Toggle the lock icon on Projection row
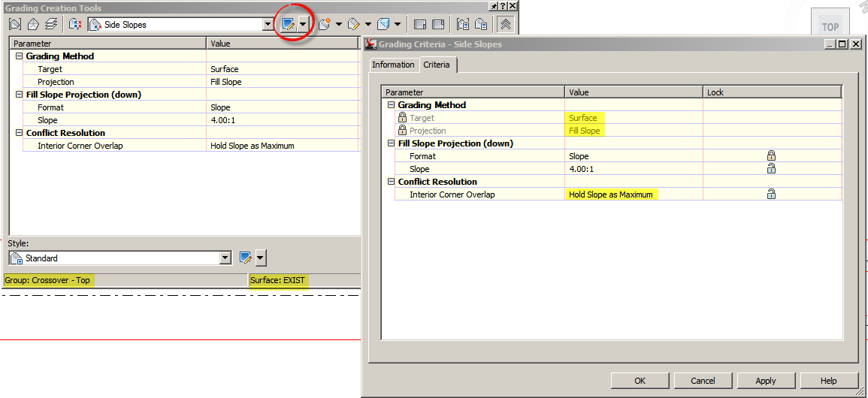Image resolution: width=868 pixels, height=398 pixels. 403,131
